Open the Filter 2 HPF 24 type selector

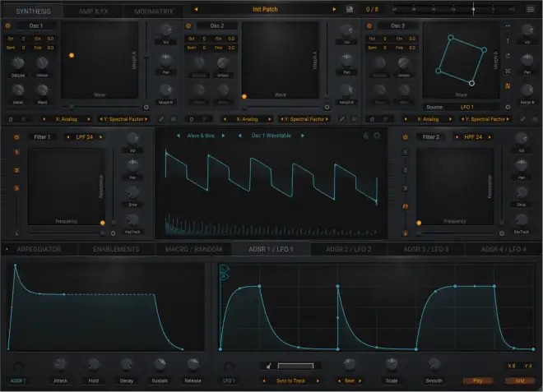[x=473, y=137]
